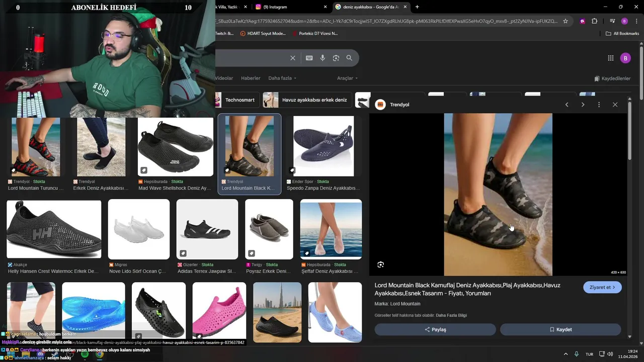
Task: Open the Daha Fazla Bilgi link
Action: 451,315
